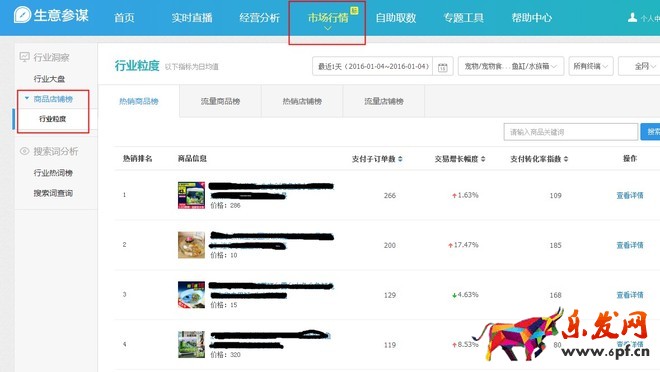This screenshot has width=660, height=372.
Task: Click the user profile icon
Action: (x=632, y=17)
